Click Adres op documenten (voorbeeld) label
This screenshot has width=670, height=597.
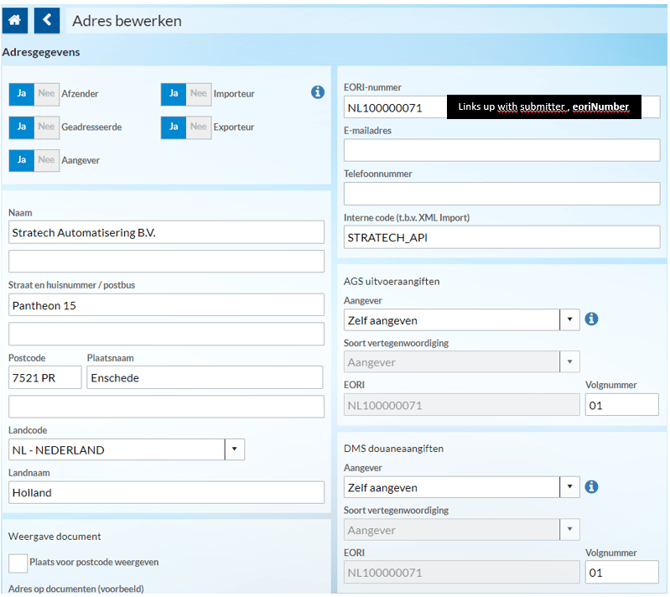[x=76, y=588]
